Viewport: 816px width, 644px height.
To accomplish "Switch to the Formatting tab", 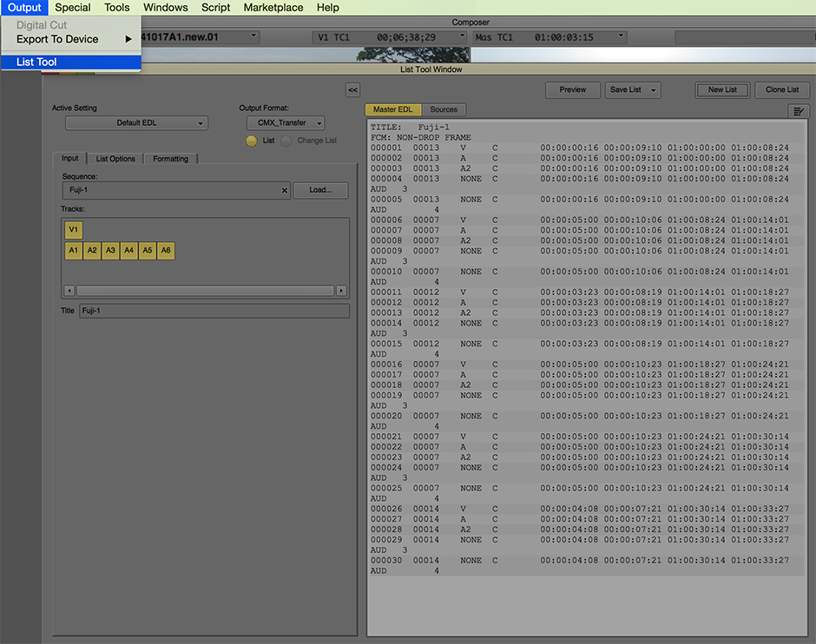I will pos(170,159).
